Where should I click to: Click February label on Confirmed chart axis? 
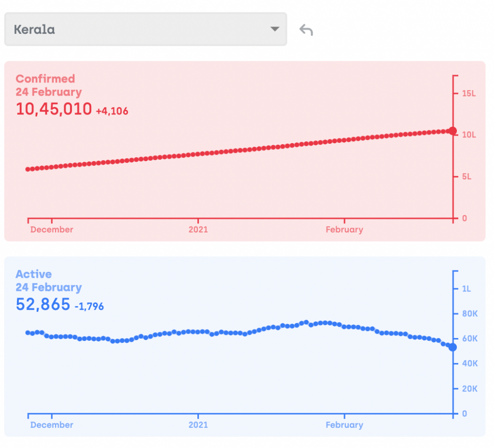(x=344, y=230)
